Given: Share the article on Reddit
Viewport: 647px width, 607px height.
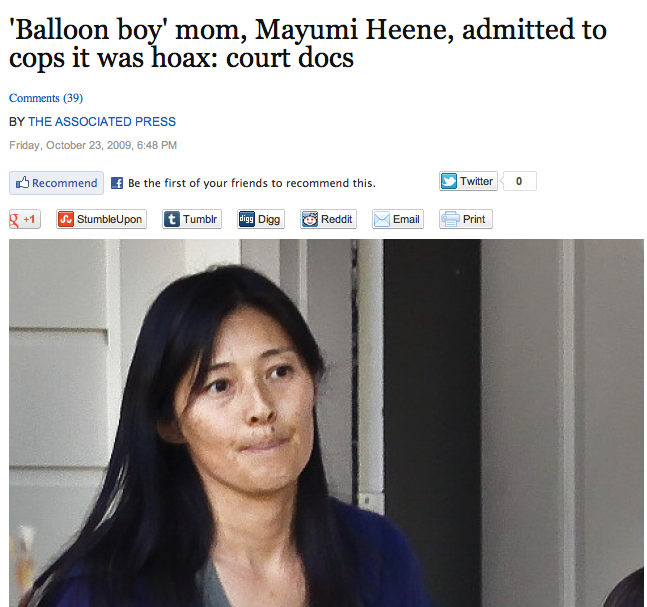Looking at the screenshot, I should (328, 219).
